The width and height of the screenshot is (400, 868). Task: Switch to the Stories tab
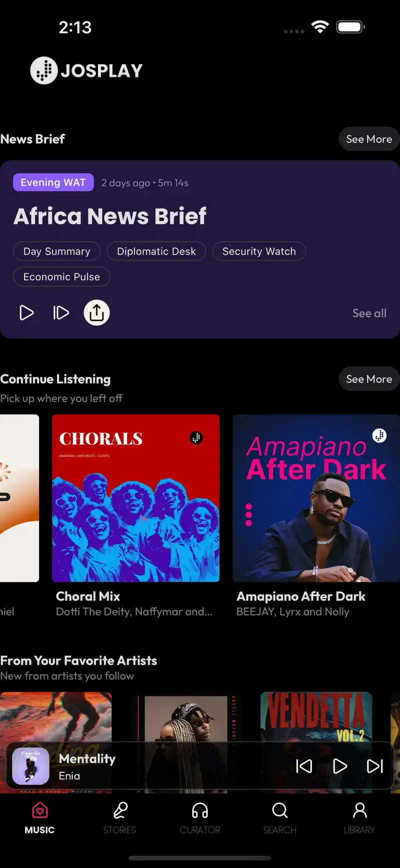[x=119, y=818]
